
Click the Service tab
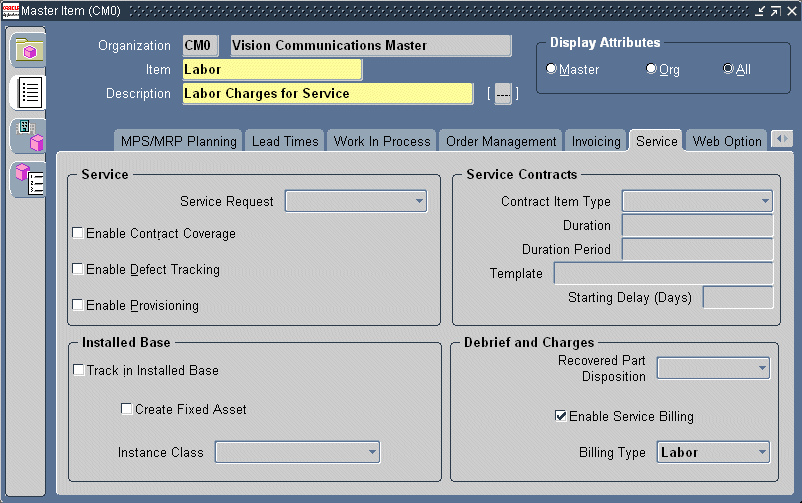[x=656, y=141]
